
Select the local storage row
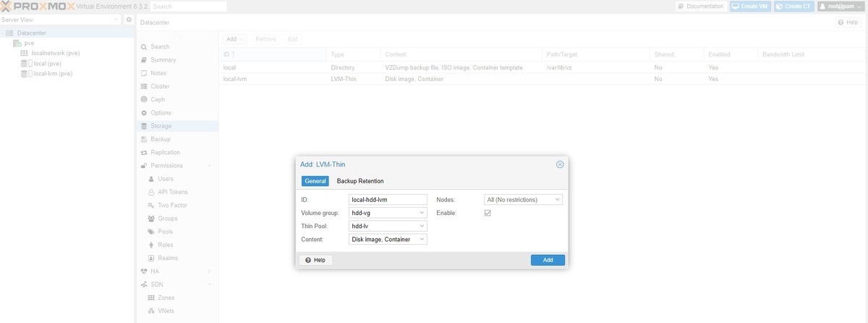542,67
